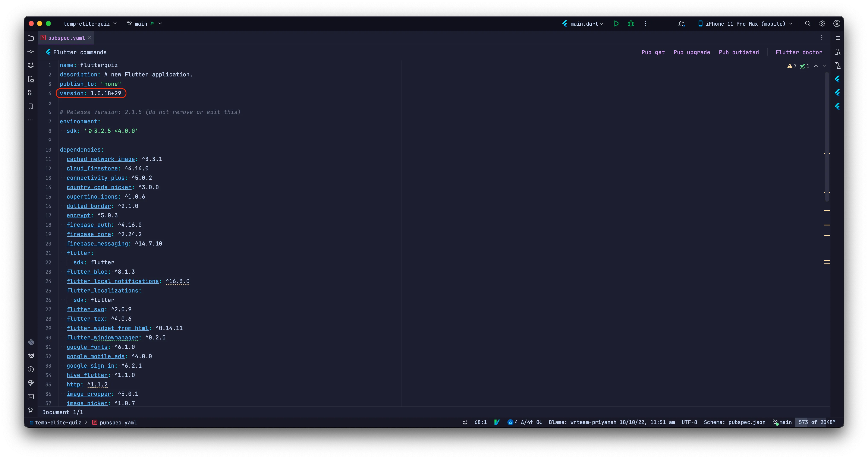Click the cached_network_image dependency link
Viewport: 868px width, 459px height.
(x=100, y=159)
